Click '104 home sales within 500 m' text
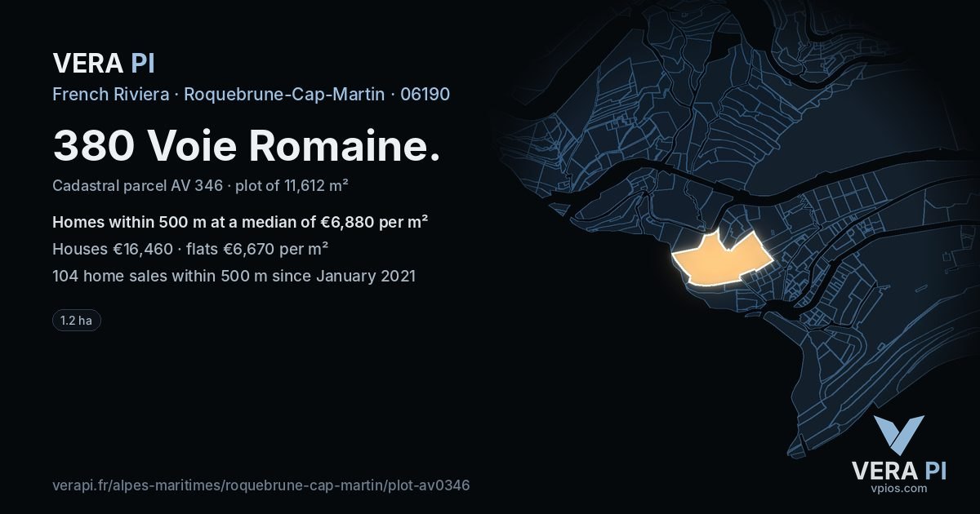980x514 pixels. click(x=234, y=276)
